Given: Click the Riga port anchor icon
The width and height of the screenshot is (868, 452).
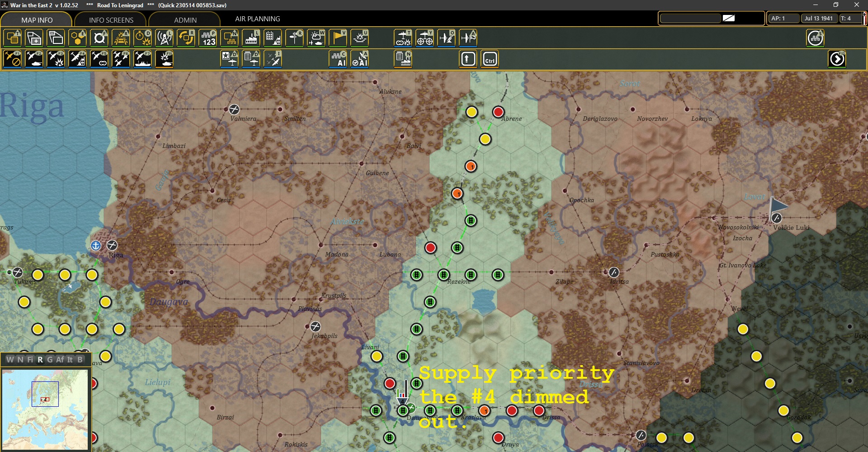Looking at the screenshot, I should 96,246.
